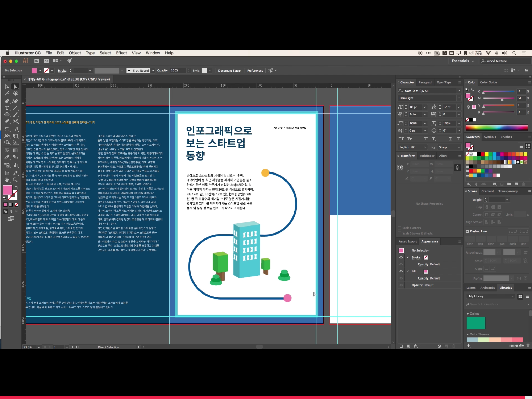Open the My Library dropdown
532x399 pixels.
(490, 296)
